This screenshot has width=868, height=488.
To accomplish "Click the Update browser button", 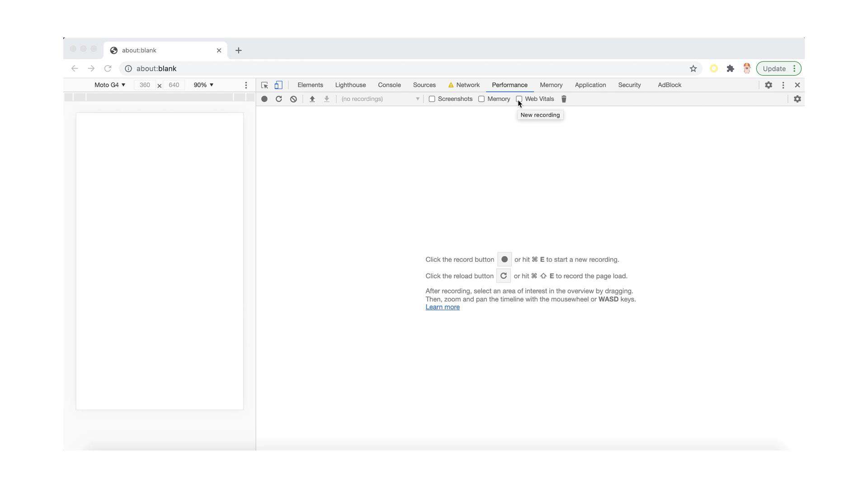I will coord(774,69).
